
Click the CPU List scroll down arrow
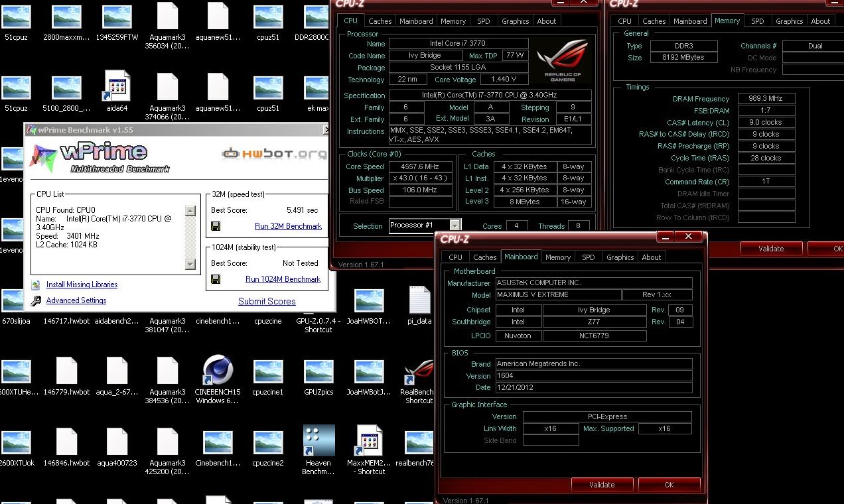click(190, 265)
